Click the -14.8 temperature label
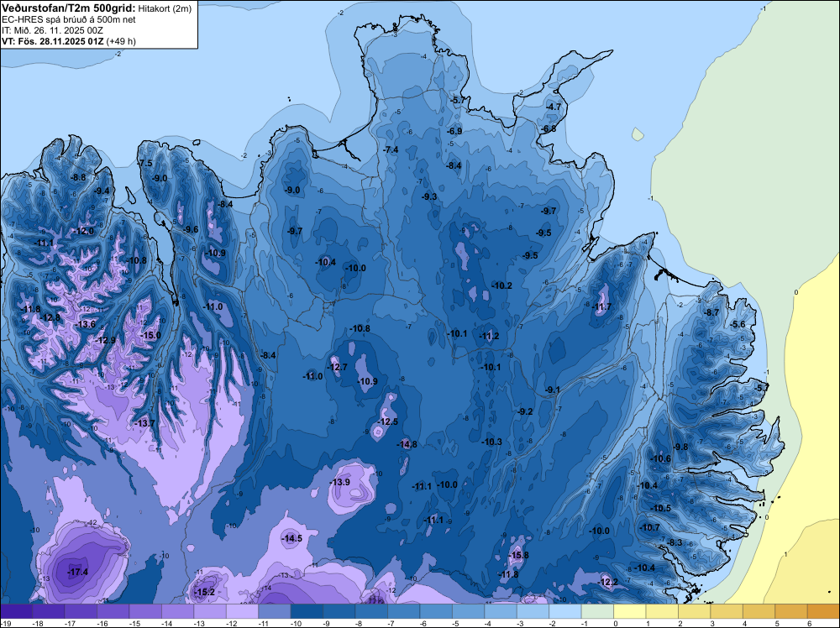Screen dimensions: 840x628 tap(407, 444)
